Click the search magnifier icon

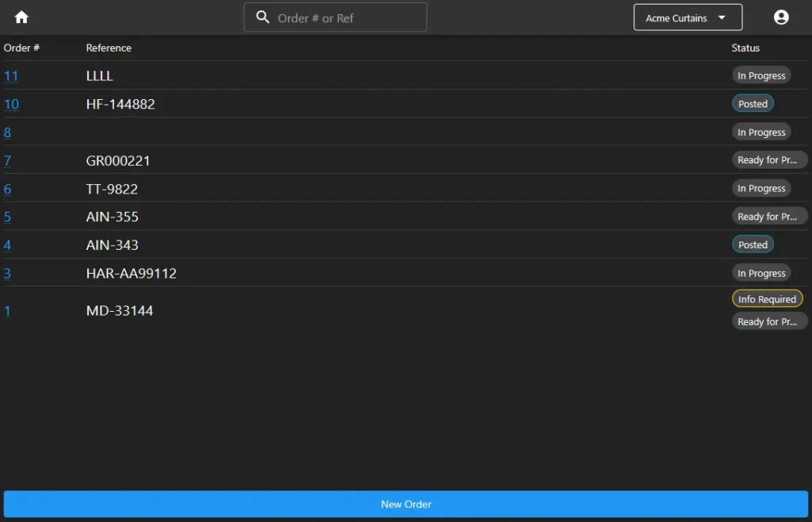(263, 17)
